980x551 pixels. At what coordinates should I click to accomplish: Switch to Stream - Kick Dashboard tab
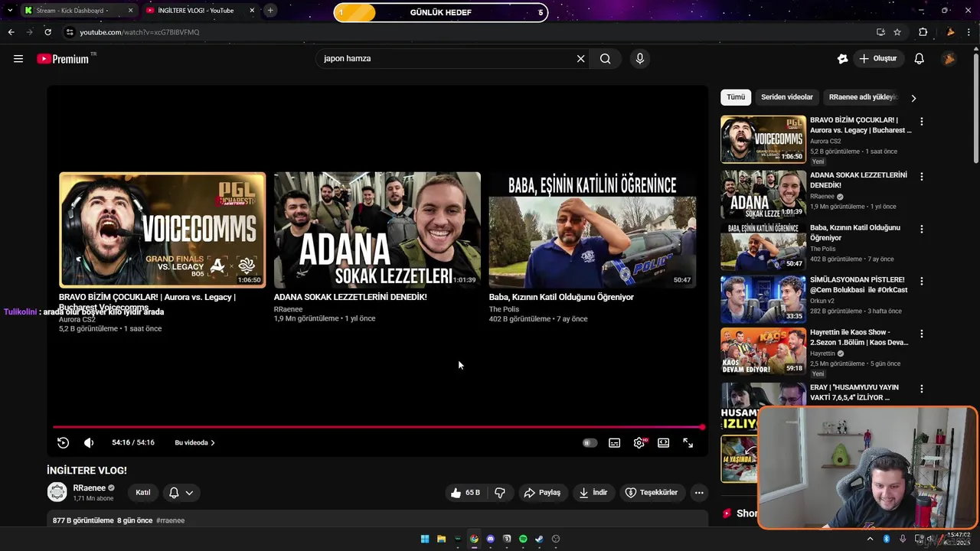[x=73, y=11]
